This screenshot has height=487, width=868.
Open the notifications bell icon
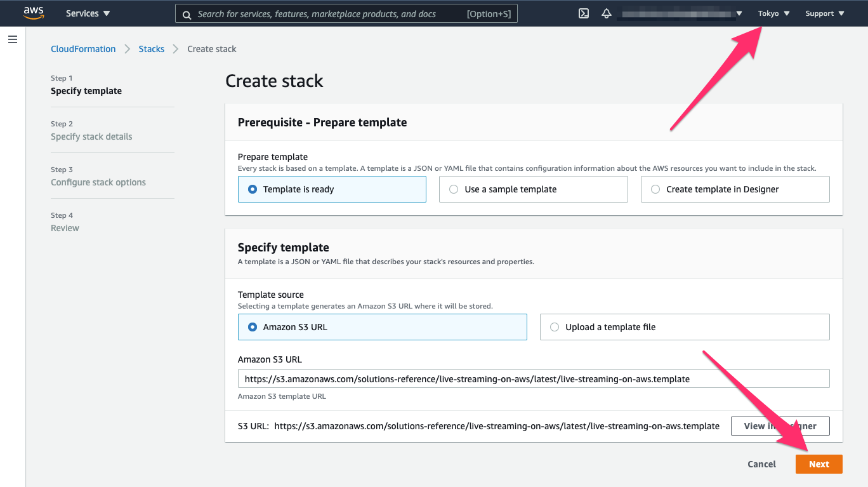coord(607,13)
